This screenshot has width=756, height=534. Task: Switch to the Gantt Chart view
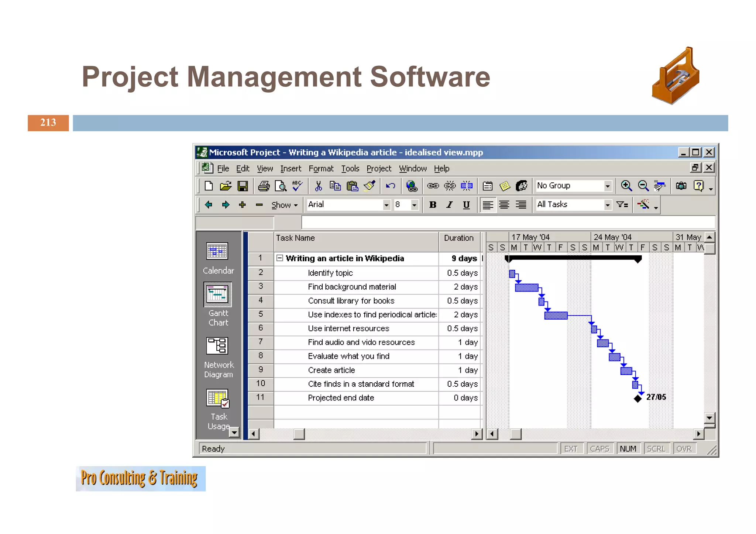[x=218, y=304]
